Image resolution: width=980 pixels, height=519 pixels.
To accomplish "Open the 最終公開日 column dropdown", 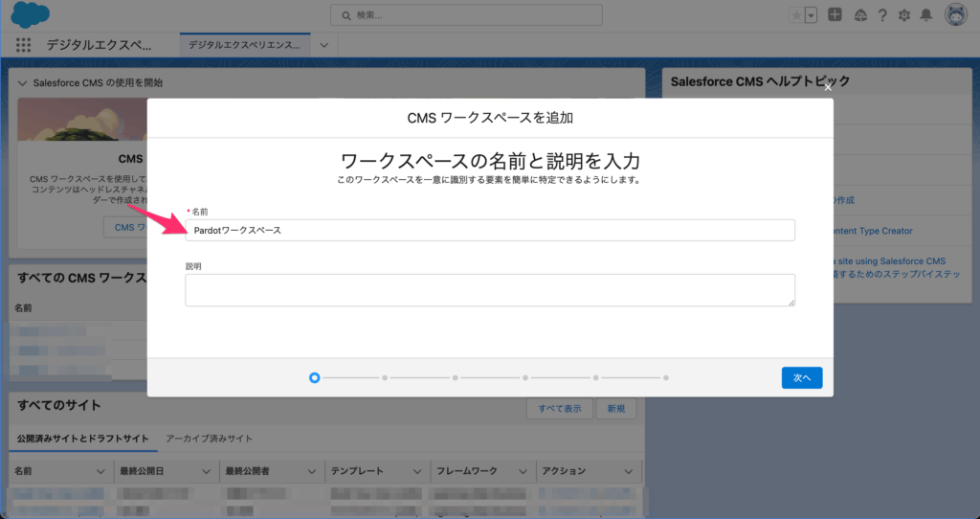I will (207, 471).
